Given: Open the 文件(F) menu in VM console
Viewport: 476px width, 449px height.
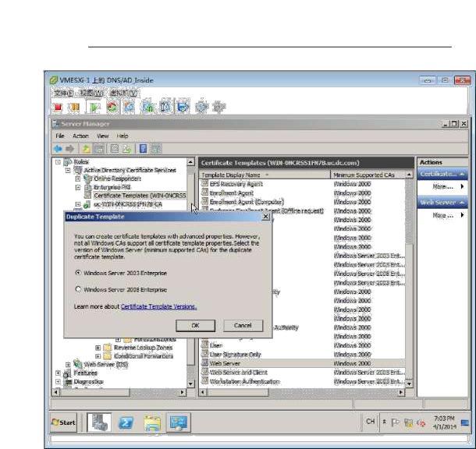Looking at the screenshot, I should [63, 93].
